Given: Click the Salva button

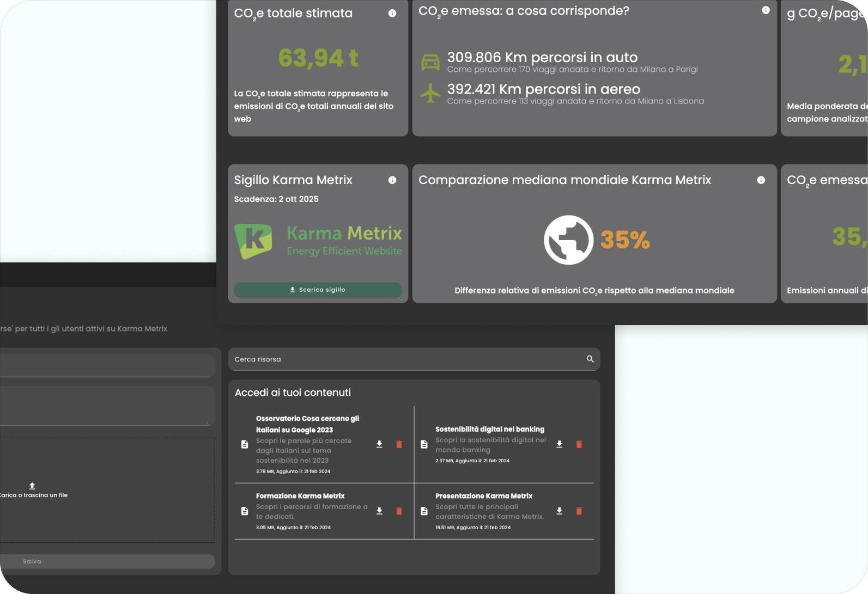Looking at the screenshot, I should (x=107, y=561).
